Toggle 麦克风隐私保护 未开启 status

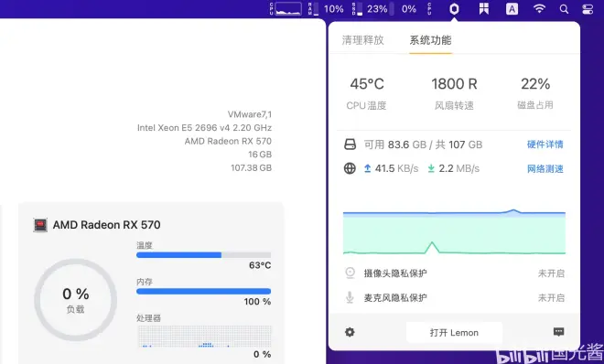(551, 297)
